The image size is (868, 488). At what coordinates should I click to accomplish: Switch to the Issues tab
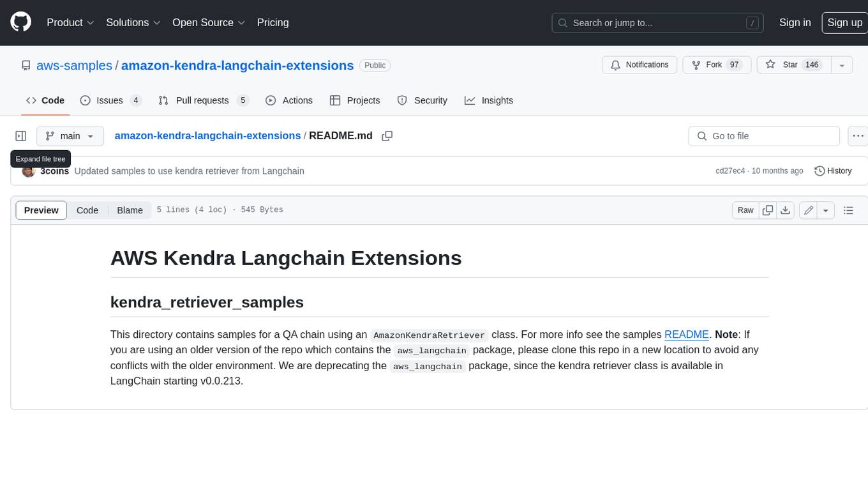[x=110, y=100]
